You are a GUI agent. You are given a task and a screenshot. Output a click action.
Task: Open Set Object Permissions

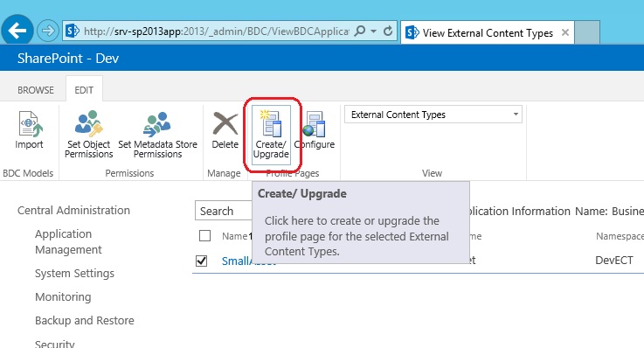click(89, 134)
